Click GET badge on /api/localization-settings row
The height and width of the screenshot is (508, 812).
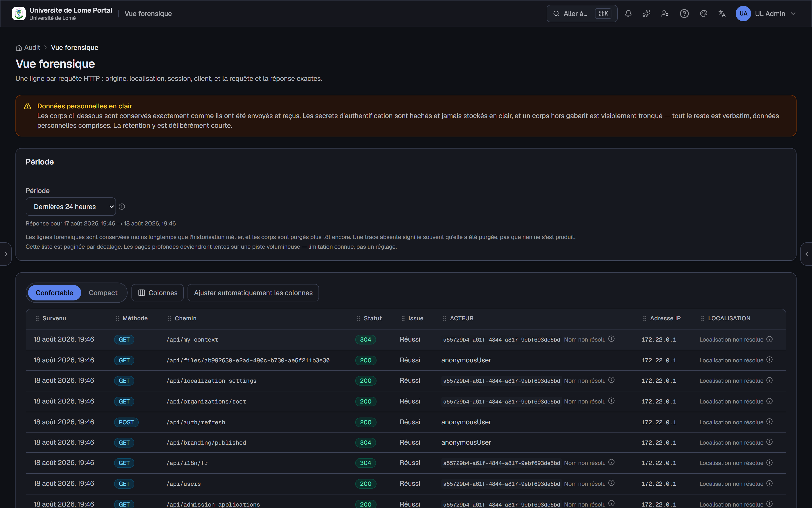pos(124,381)
